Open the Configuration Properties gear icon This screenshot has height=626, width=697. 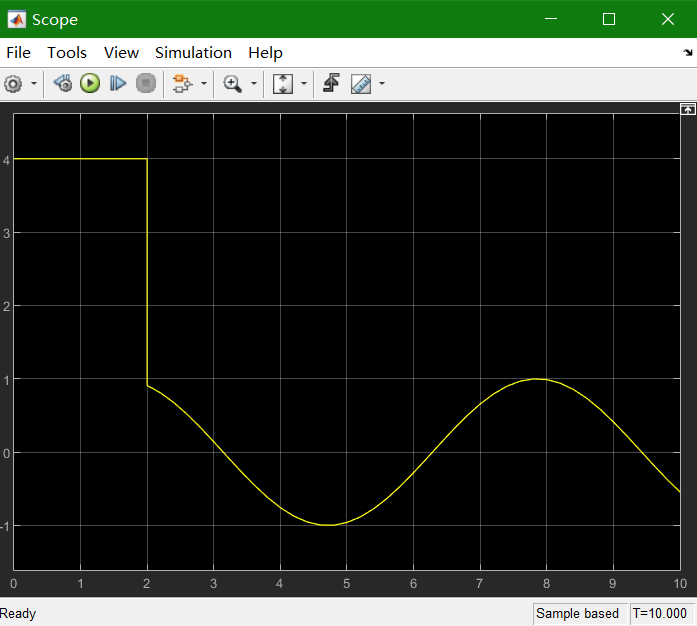point(13,84)
